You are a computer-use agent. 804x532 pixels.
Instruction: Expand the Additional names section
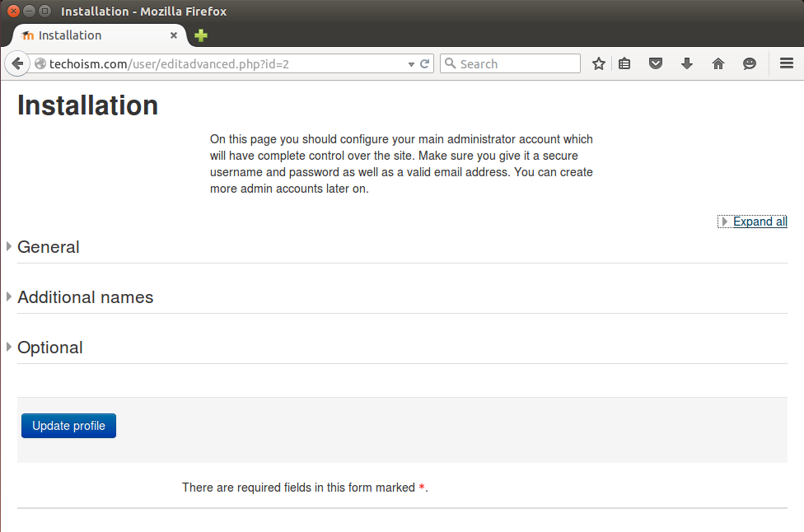pyautogui.click(x=85, y=297)
